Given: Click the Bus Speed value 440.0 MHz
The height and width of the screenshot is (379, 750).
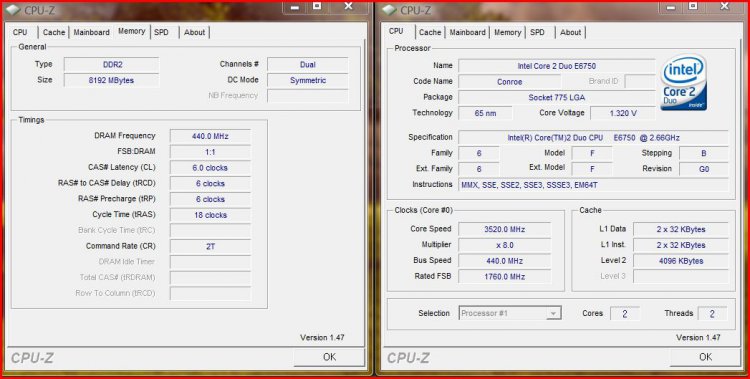Looking at the screenshot, I should [504, 261].
